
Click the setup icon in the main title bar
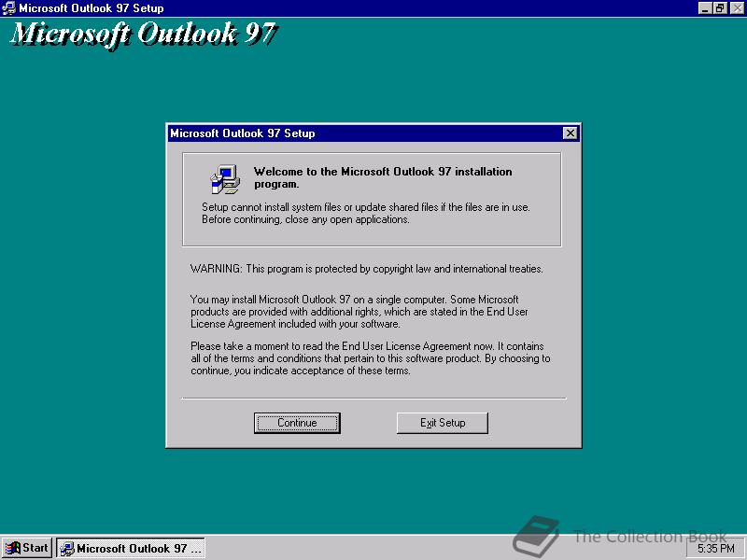(x=9, y=8)
